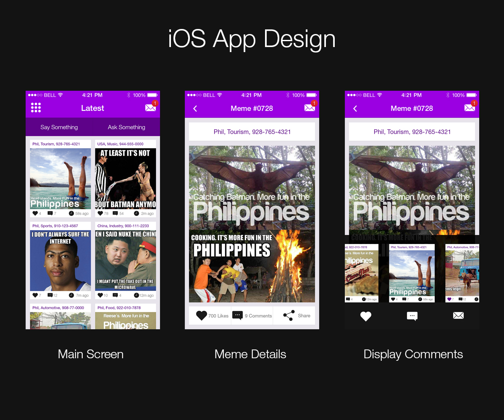Open the speech bubble icon beside 9 Comments
Viewport: 504px width, 420px height.
237,315
